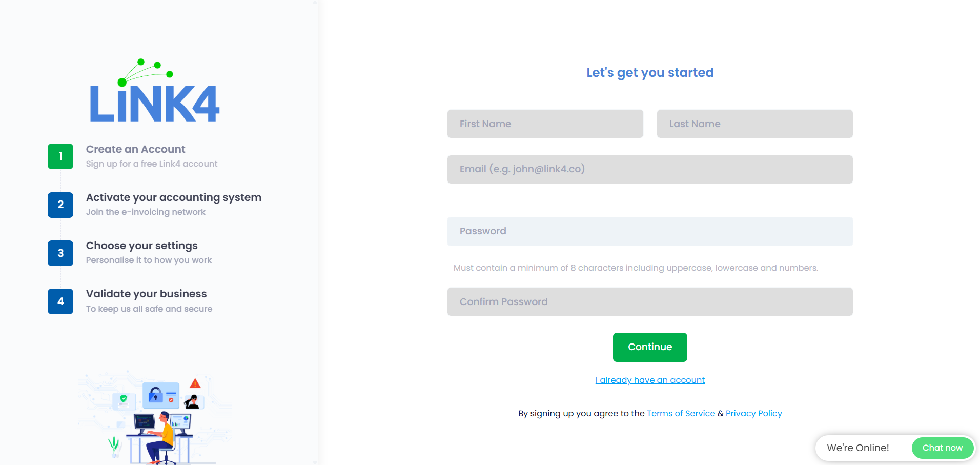Select the Choose your settings step
The width and height of the screenshot is (980, 465).
click(141, 246)
